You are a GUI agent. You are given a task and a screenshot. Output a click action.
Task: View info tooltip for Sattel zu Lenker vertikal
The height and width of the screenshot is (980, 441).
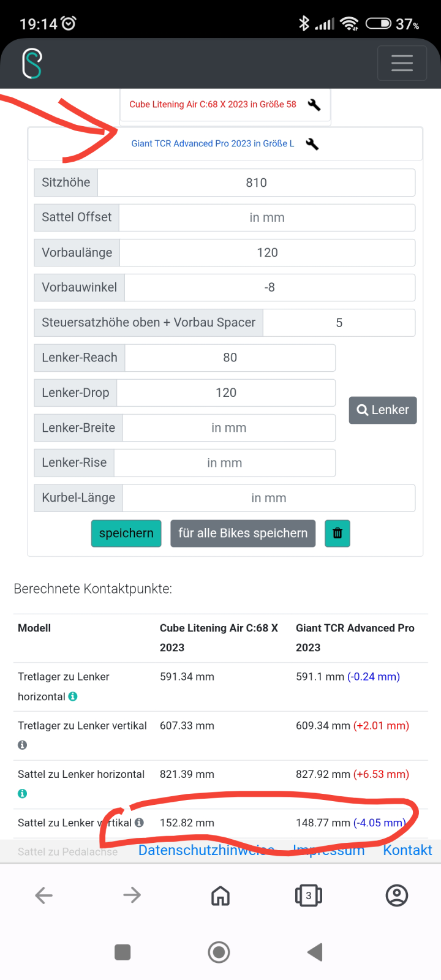tap(139, 823)
